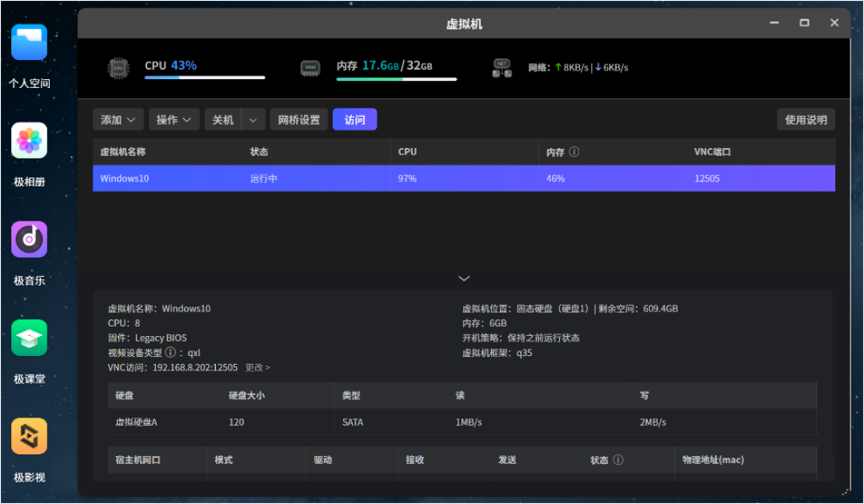Screen dimensions: 864x504
Task: Open the 使用说明 instructions
Action: 806,119
